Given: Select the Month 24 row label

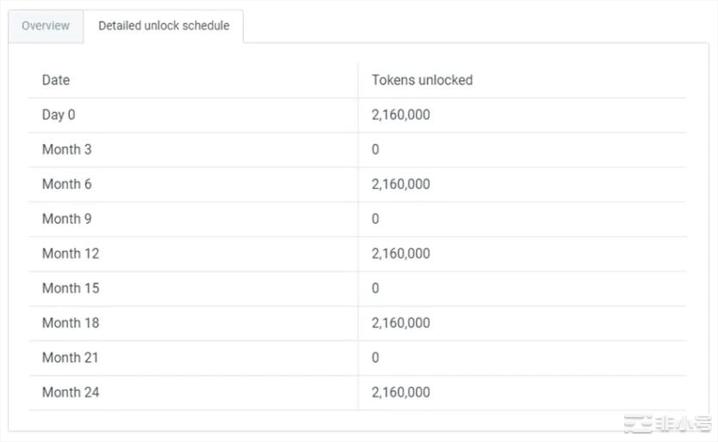Looking at the screenshot, I should point(70,392).
